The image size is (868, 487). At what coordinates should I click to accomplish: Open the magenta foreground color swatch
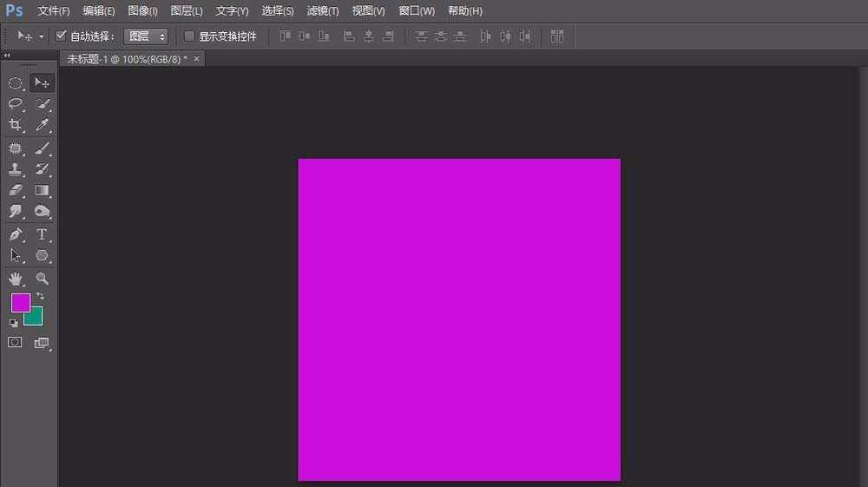[19, 302]
